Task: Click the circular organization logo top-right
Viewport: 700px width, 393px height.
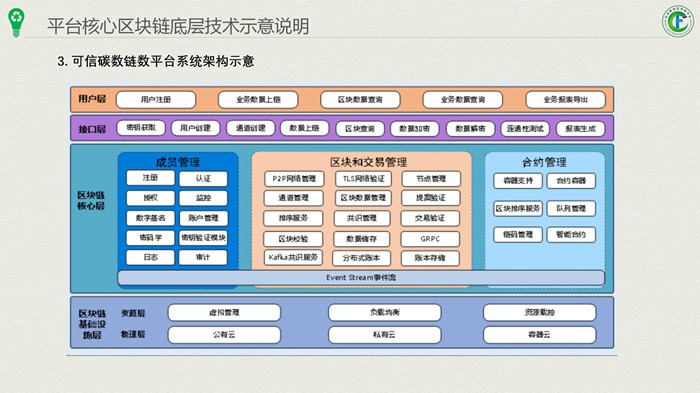Action: coord(678,21)
